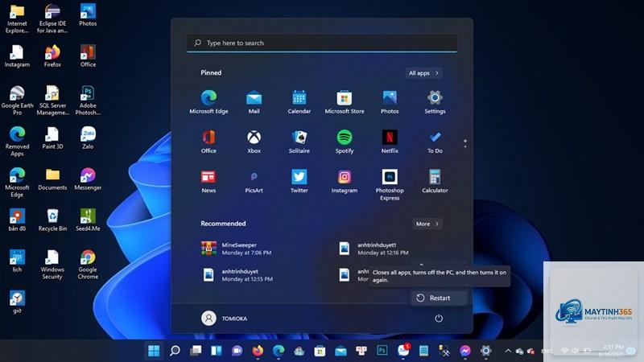Open Firefox from the taskbar
The height and width of the screenshot is (362, 644).
coord(258,351)
